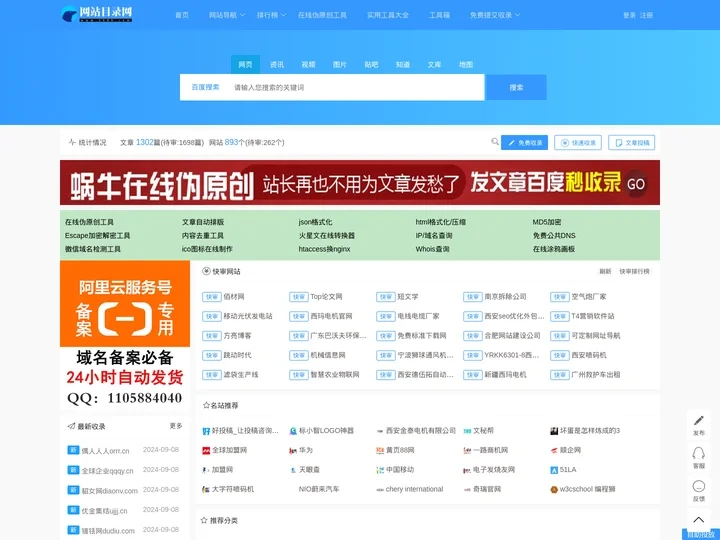This screenshot has height=540, width=720.
Task: Select the 贴吧 search tab
Action: [371, 64]
